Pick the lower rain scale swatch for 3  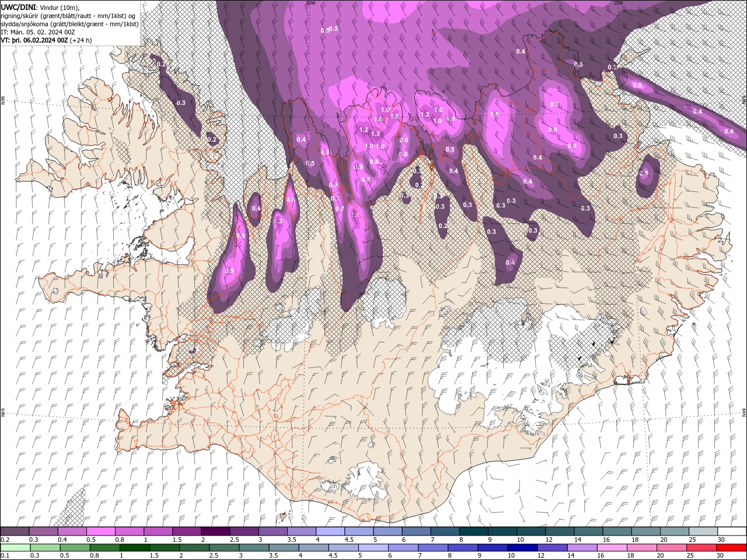(254, 547)
